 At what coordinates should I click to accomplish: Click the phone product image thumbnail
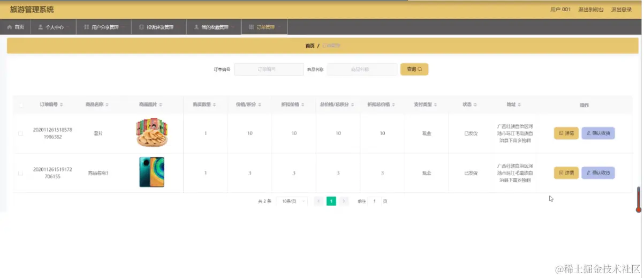(152, 172)
